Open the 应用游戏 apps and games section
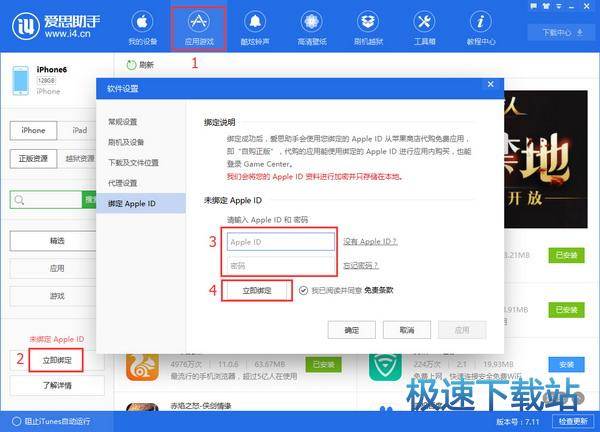The width and height of the screenshot is (600, 432). (x=199, y=28)
